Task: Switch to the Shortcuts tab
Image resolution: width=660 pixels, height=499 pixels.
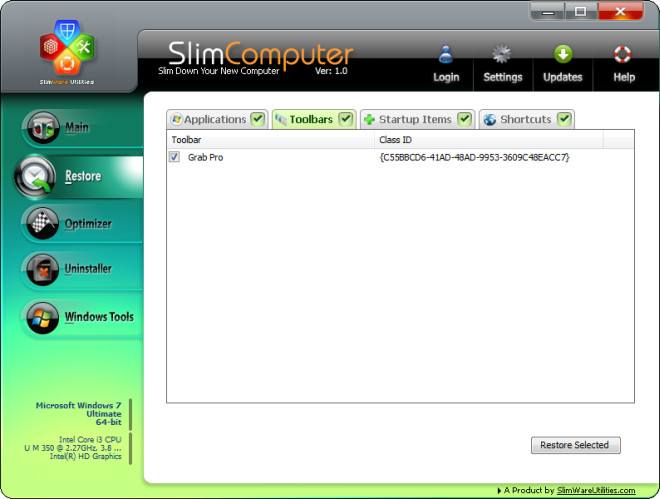Action: tap(527, 119)
